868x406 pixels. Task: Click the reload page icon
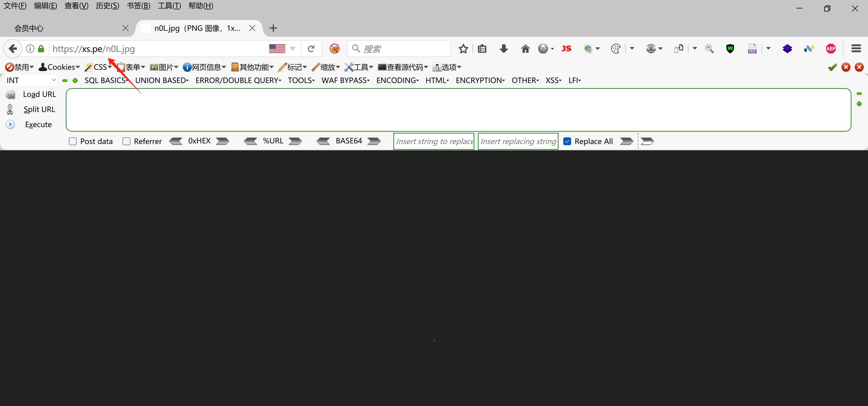(x=311, y=49)
